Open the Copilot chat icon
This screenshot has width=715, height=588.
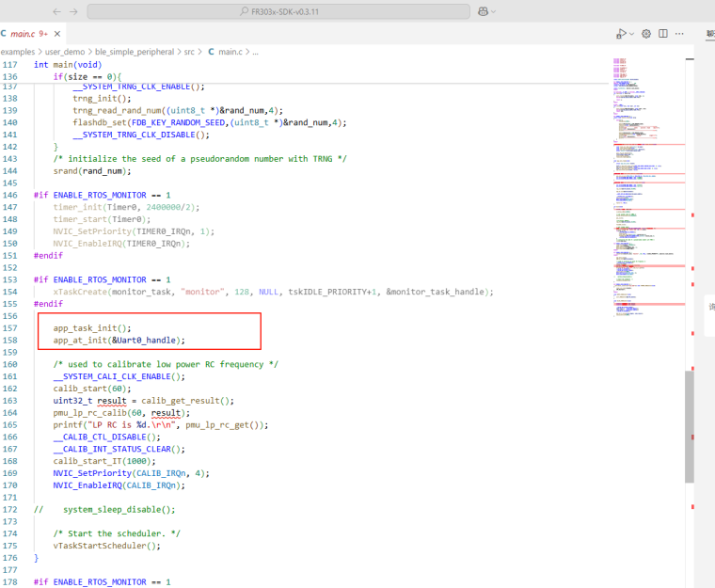(483, 11)
